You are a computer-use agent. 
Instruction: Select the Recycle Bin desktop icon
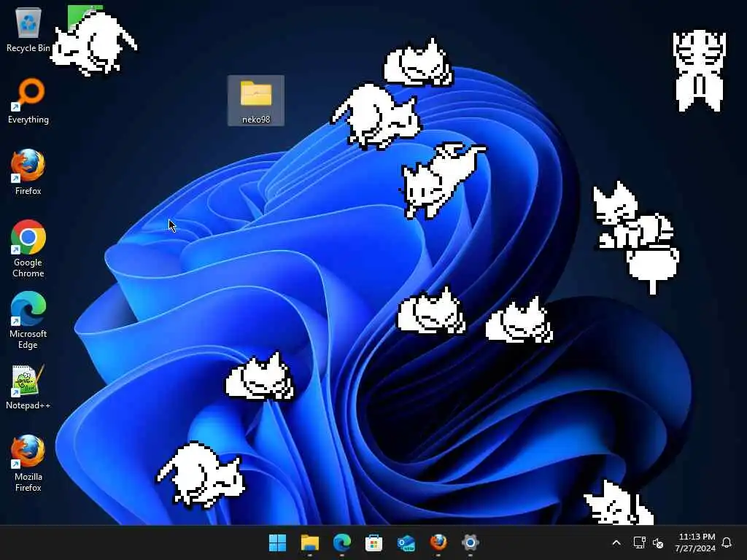click(x=28, y=30)
